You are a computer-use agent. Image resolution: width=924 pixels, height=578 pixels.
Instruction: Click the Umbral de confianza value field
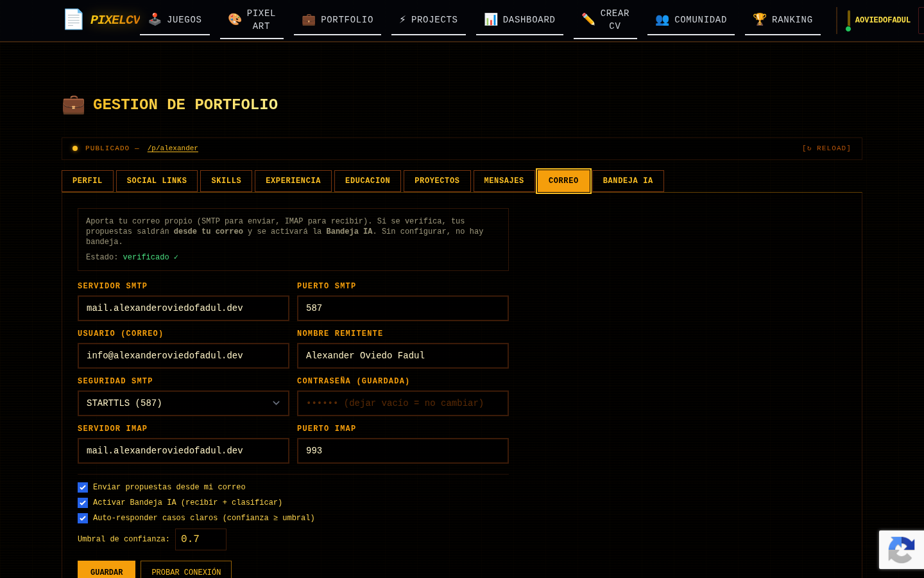201,539
